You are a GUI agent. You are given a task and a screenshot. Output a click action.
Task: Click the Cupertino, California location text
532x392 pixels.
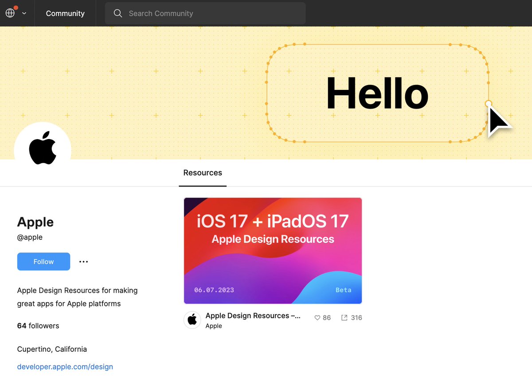click(x=52, y=349)
